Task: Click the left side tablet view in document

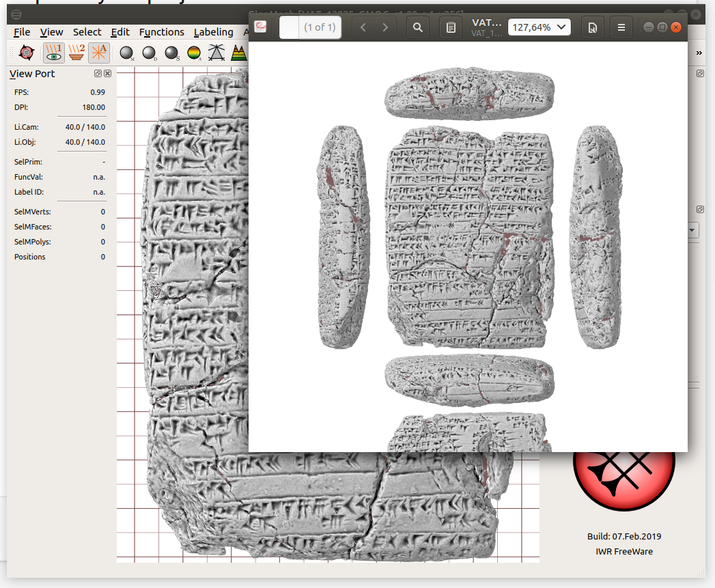Action: coord(344,237)
